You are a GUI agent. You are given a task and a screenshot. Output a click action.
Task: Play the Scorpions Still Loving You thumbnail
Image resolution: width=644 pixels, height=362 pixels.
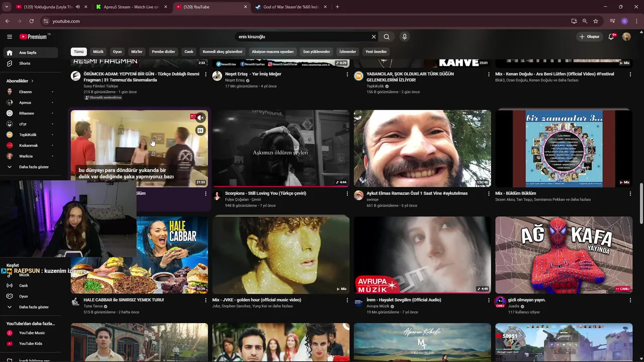pyautogui.click(x=281, y=148)
